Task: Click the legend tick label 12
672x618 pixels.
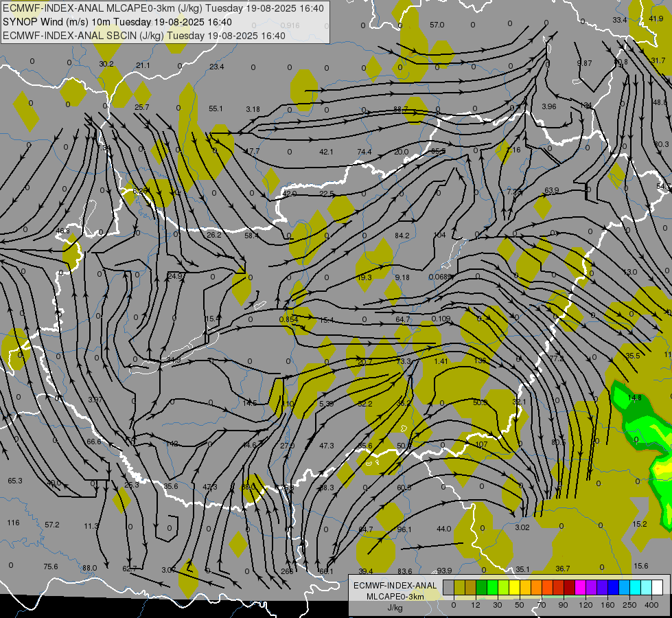Action: tap(476, 605)
